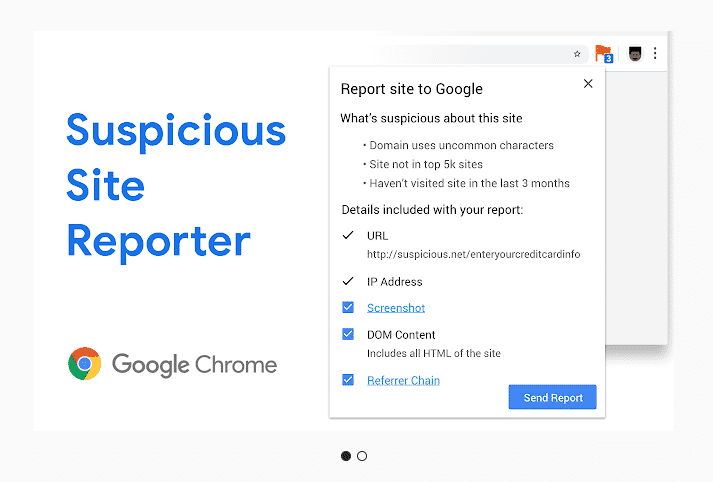Open the Chrome profile avatar

tap(635, 54)
